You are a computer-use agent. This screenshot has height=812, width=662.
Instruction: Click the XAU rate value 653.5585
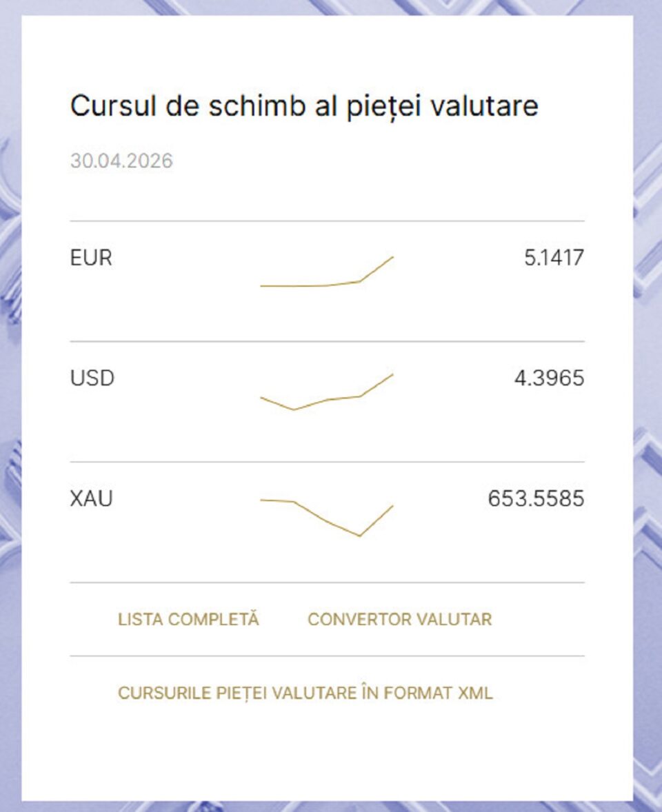[x=536, y=498]
